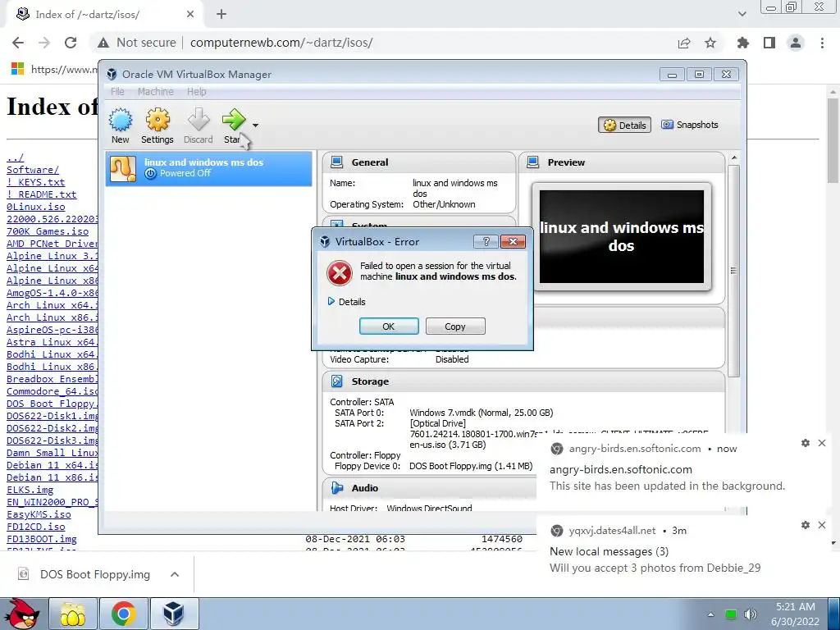Open Chrome tab search chevron
This screenshot has height=630, width=840.
pyautogui.click(x=742, y=15)
